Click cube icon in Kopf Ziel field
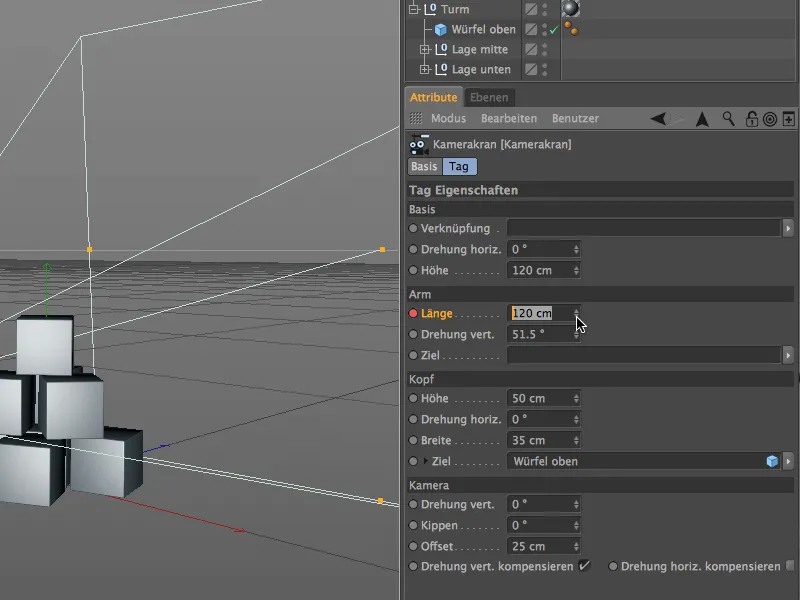Image resolution: width=800 pixels, height=600 pixels. point(772,461)
